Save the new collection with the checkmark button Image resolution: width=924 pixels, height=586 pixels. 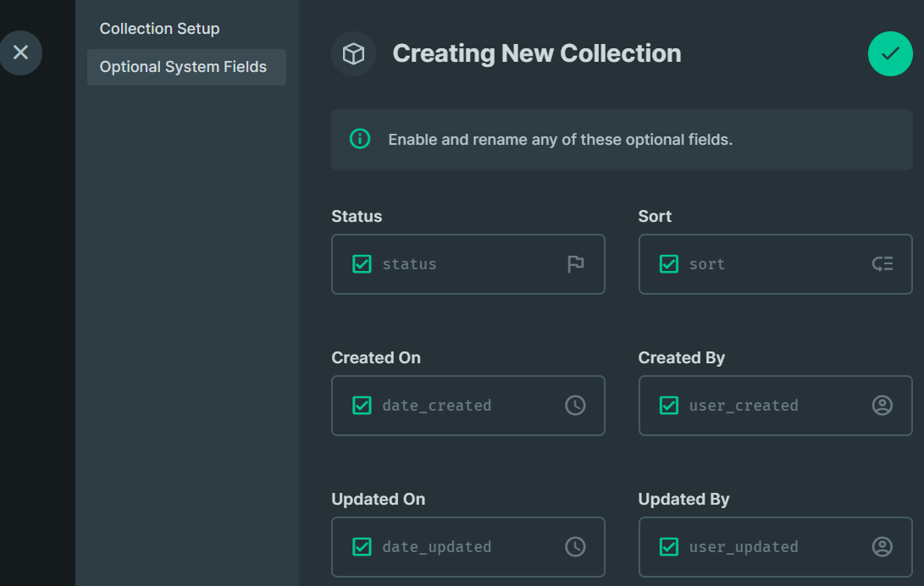coord(890,53)
